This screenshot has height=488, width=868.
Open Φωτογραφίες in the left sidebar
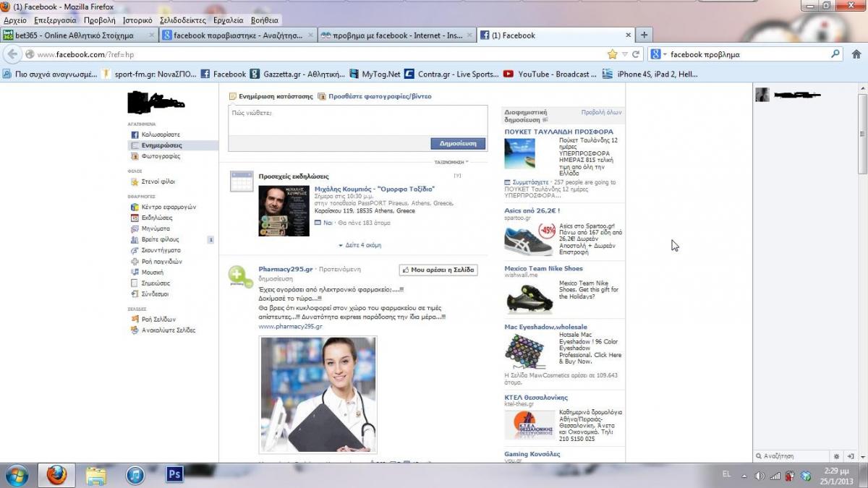pos(161,156)
